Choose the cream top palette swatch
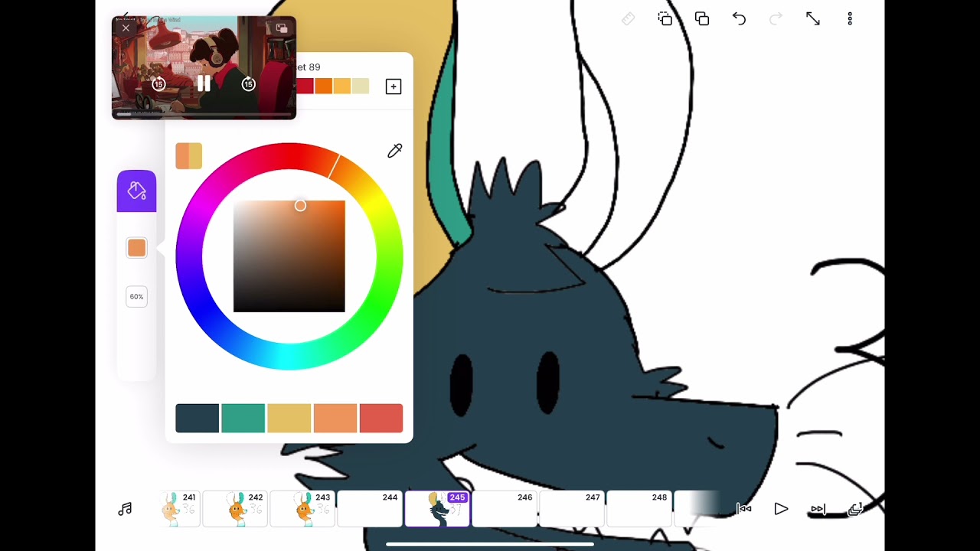980x551 pixels. point(360,86)
